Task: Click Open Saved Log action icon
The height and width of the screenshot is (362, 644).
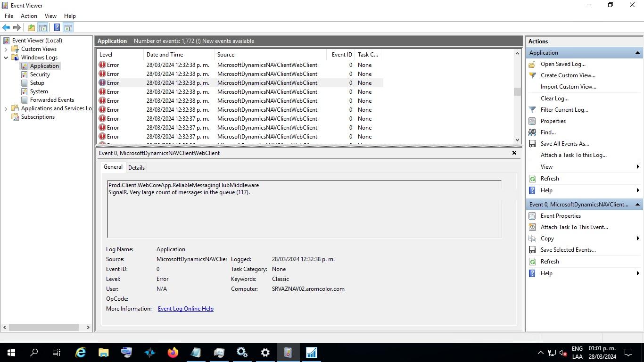Action: point(532,64)
